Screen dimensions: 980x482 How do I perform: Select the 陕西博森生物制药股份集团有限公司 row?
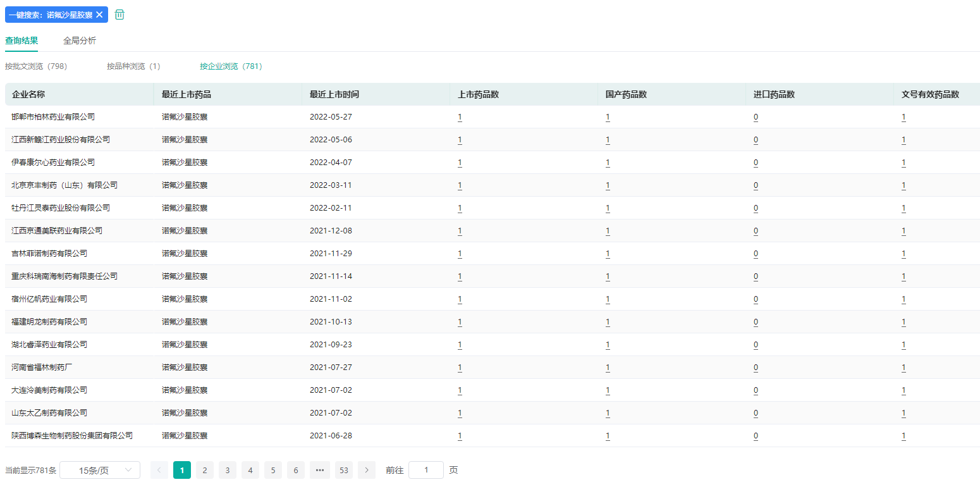(72, 436)
